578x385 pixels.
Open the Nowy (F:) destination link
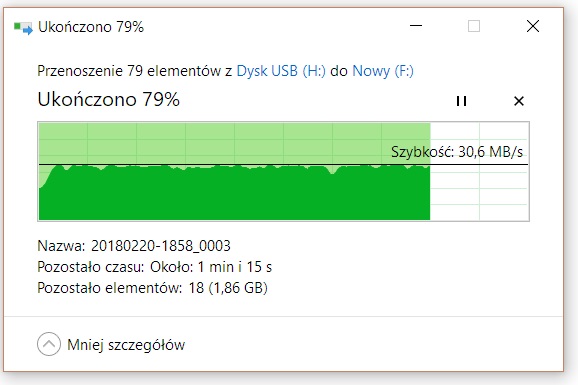pos(383,71)
